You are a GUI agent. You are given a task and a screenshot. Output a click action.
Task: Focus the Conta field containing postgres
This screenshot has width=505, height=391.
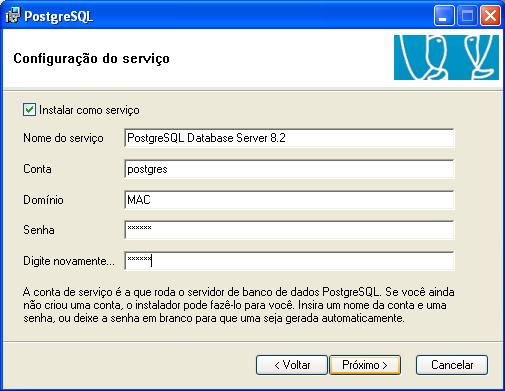pyautogui.click(x=289, y=169)
